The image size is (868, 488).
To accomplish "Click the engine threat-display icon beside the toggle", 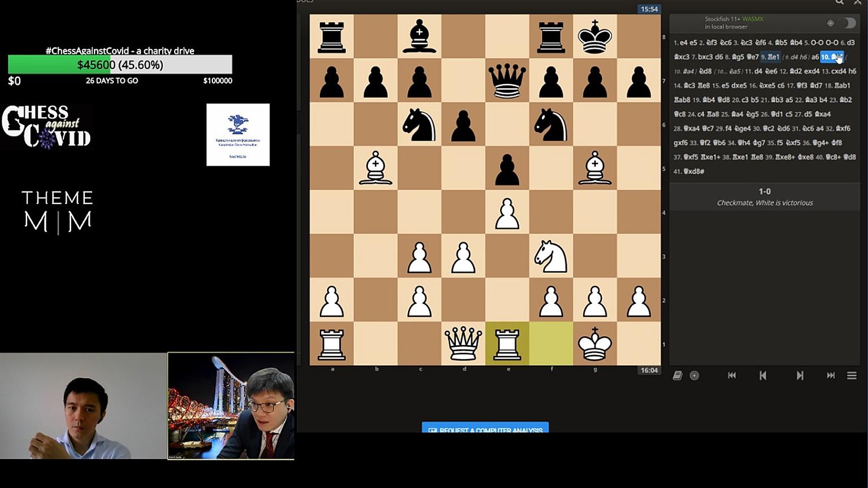I will click(830, 23).
